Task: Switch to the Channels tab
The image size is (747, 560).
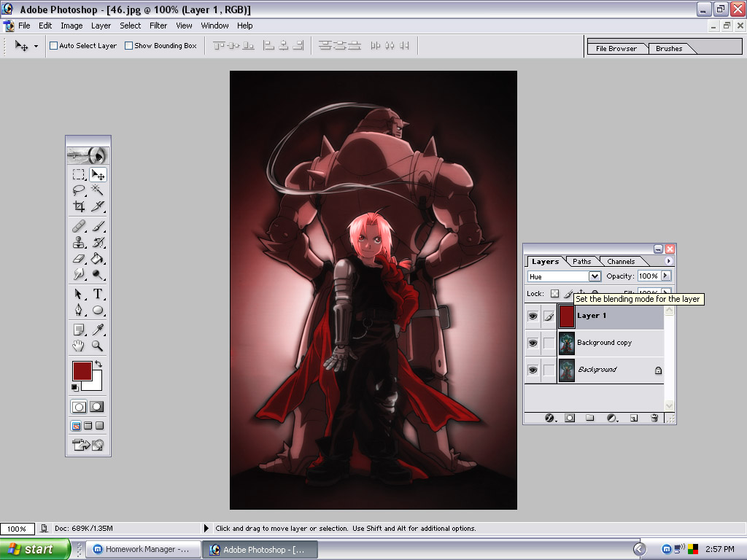Action: point(621,262)
